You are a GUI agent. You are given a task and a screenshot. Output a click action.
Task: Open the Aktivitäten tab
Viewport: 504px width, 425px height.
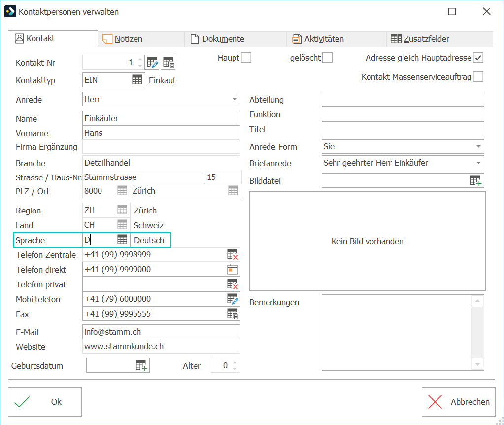(x=336, y=39)
